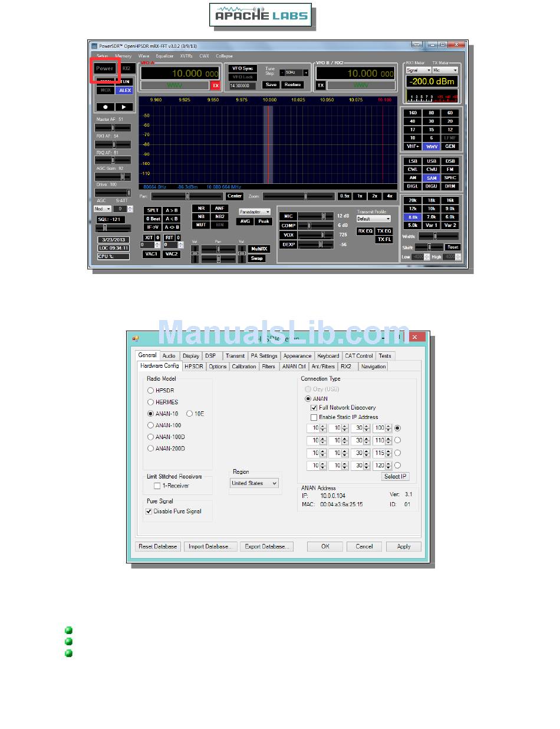The width and height of the screenshot is (560, 729).
Task: Select the 160 band button
Action: tap(413, 113)
